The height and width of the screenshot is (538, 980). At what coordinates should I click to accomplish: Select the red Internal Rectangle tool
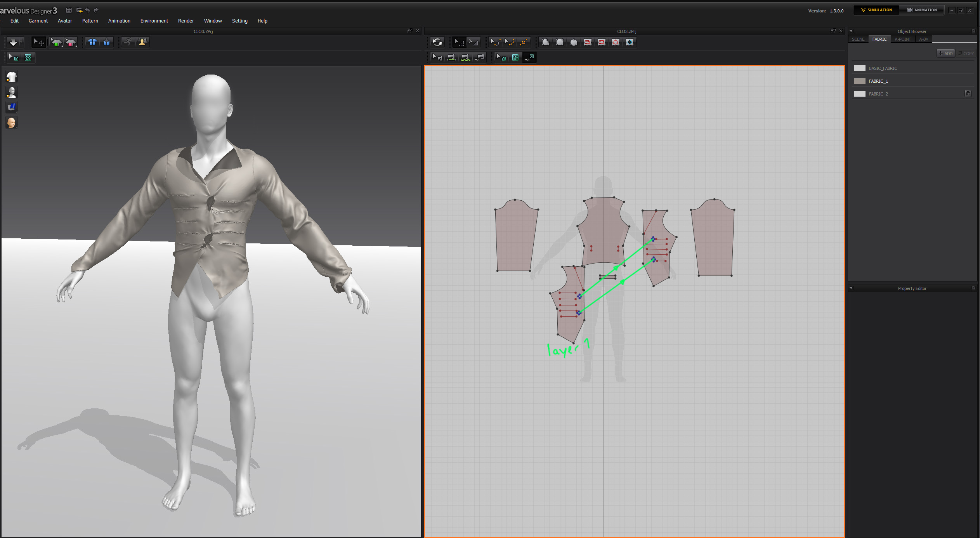click(x=602, y=42)
